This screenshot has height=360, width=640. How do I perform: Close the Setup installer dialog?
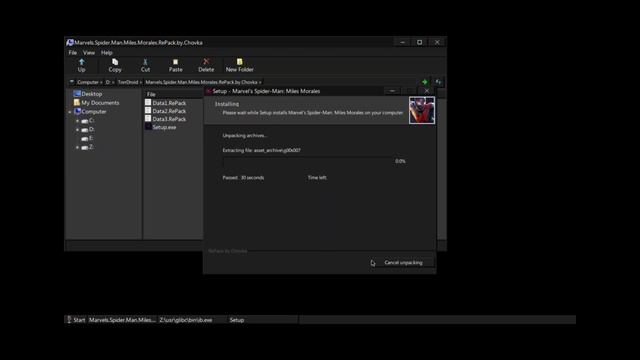coord(427,91)
